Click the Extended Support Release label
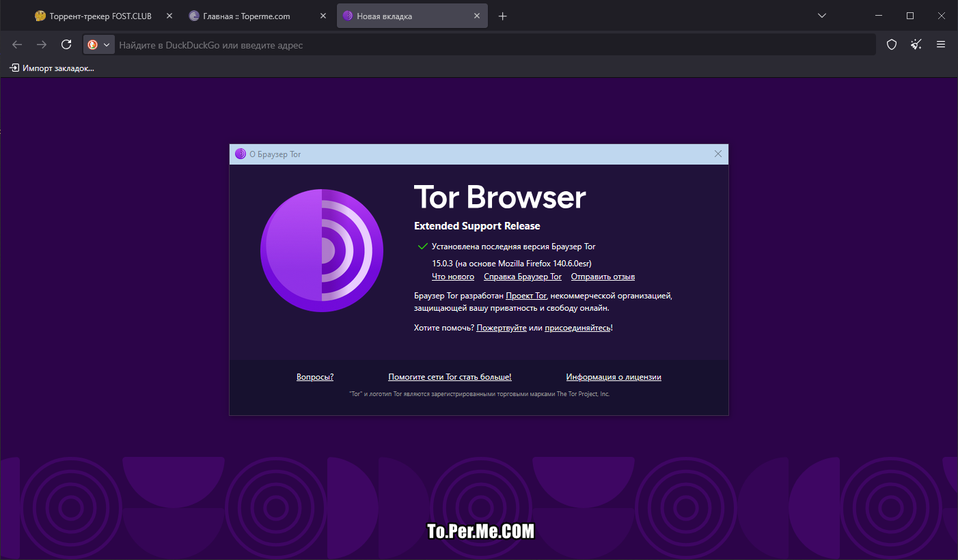This screenshot has width=958, height=560. pyautogui.click(x=477, y=226)
